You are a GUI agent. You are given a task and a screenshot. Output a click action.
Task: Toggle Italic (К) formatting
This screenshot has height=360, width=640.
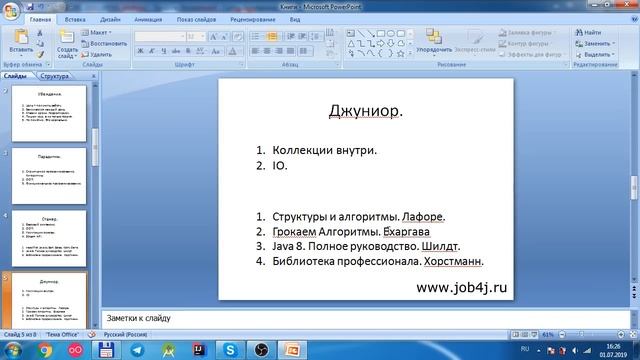click(x=152, y=51)
